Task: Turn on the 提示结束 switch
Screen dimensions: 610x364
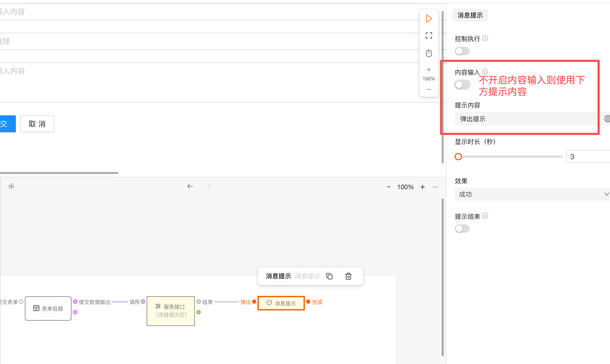Action: [x=462, y=229]
